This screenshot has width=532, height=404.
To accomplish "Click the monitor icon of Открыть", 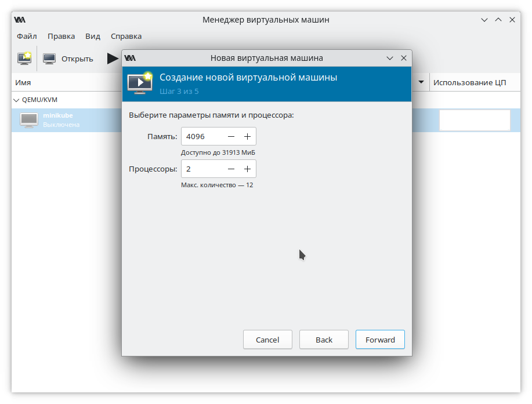I will tap(49, 59).
